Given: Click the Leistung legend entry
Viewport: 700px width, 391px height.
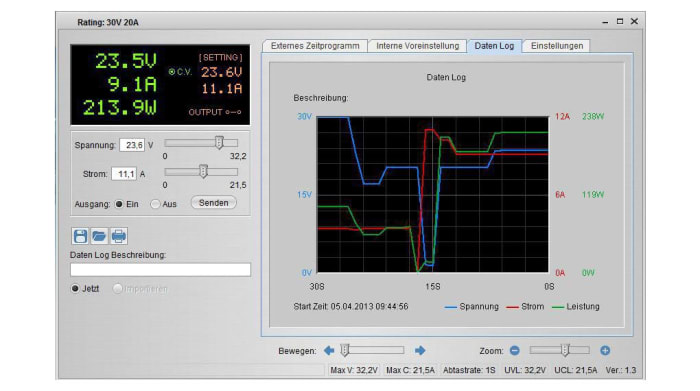Looking at the screenshot, I should click(575, 307).
